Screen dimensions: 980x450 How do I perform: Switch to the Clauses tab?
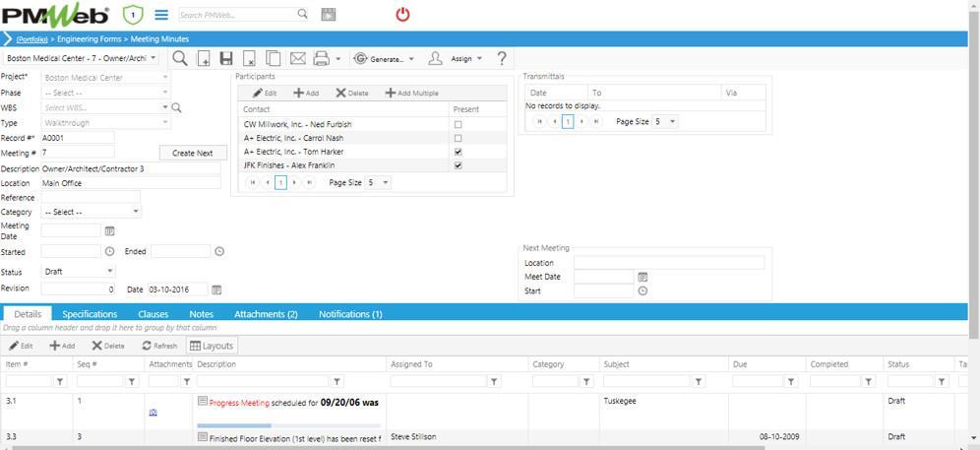(153, 314)
